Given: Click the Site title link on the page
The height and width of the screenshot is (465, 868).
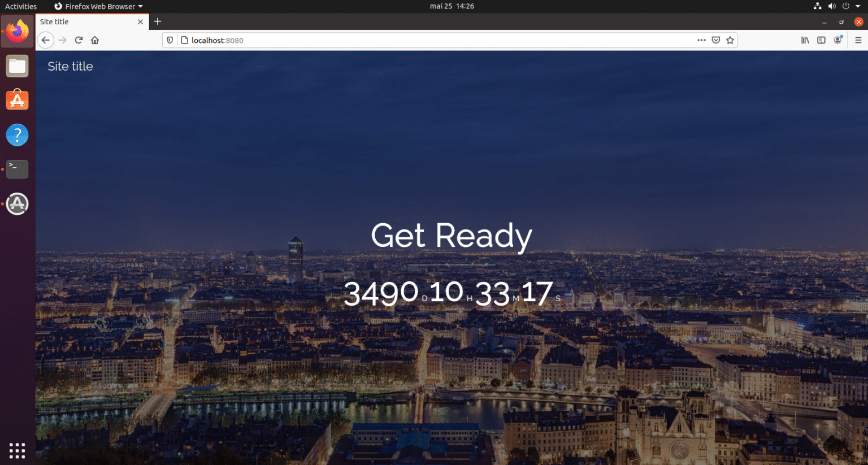Looking at the screenshot, I should (x=70, y=66).
